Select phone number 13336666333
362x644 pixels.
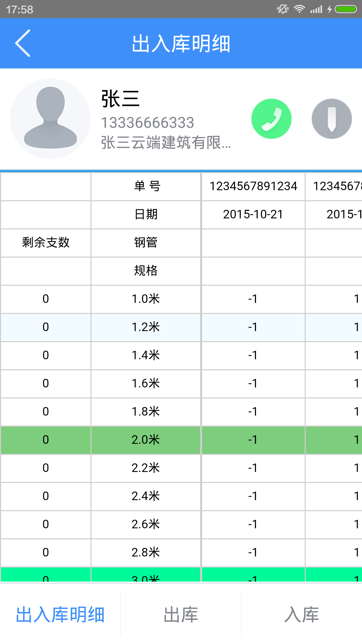(148, 123)
